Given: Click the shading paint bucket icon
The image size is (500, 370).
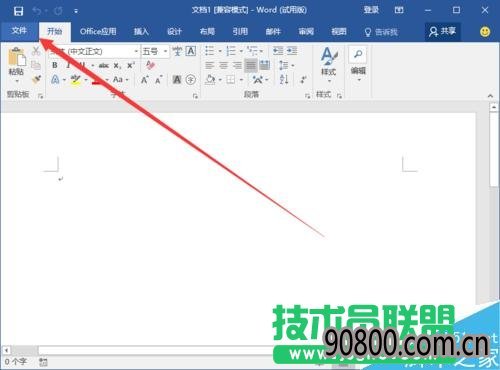Looking at the screenshot, I should 210,80.
